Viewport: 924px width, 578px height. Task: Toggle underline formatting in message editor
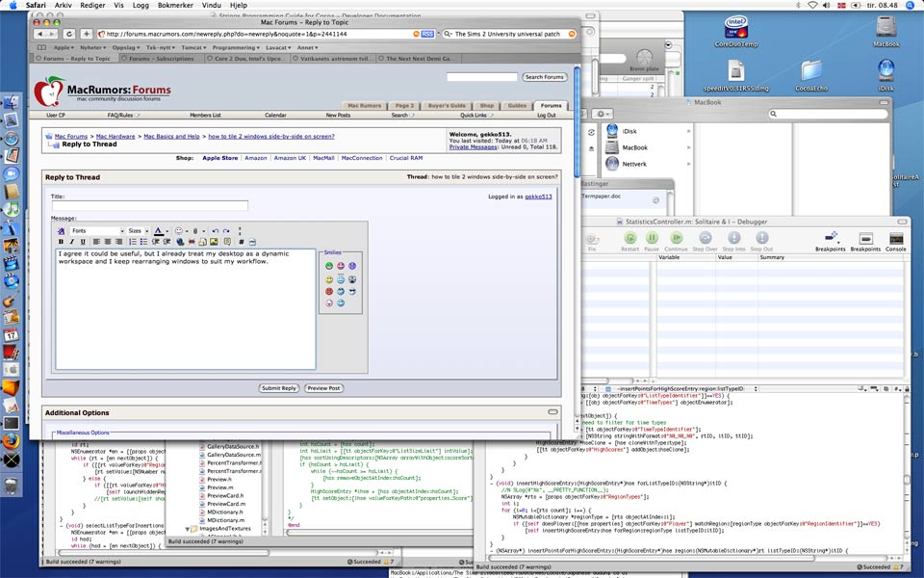[83, 242]
